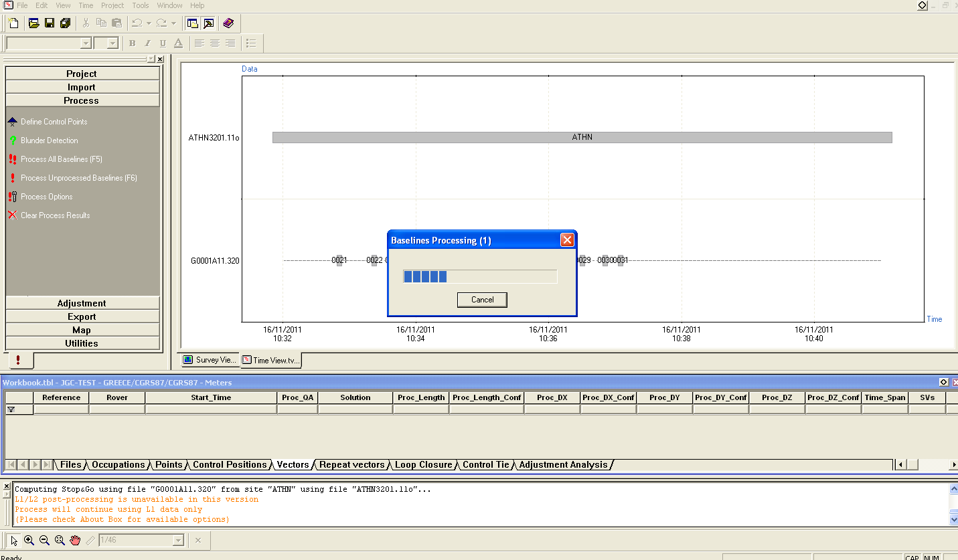Click the bullet list icon

(x=251, y=43)
